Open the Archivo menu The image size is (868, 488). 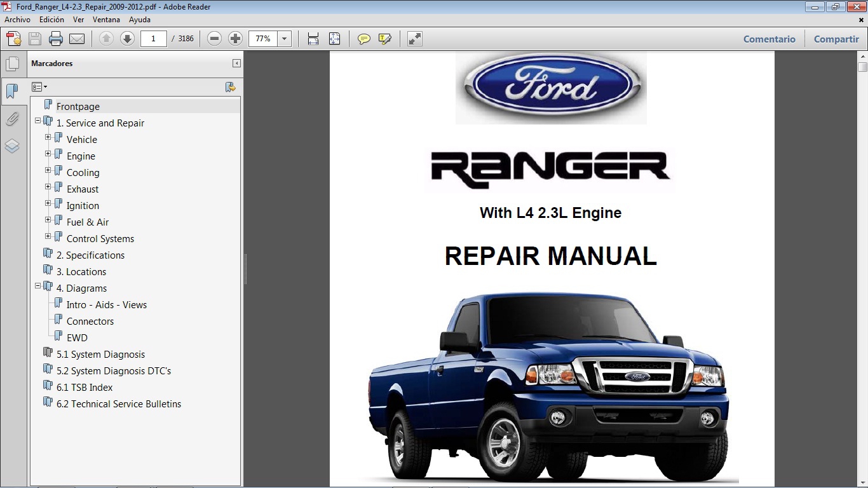tap(17, 20)
